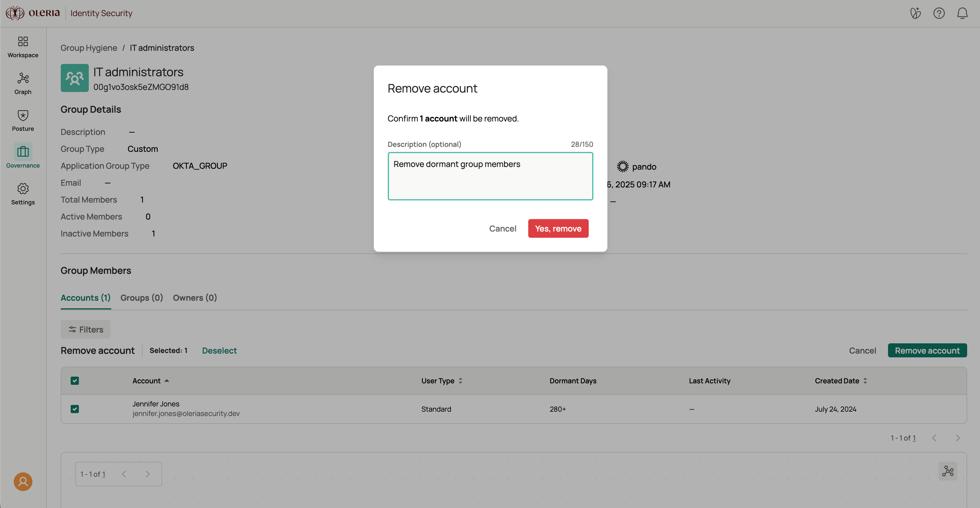Confirm with the Yes, remove button
The image size is (980, 508).
tap(558, 229)
